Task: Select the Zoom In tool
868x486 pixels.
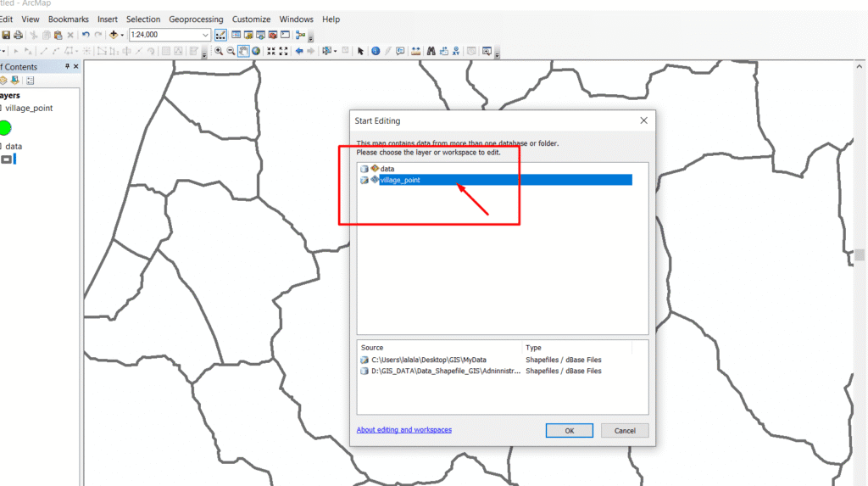Action: point(219,51)
